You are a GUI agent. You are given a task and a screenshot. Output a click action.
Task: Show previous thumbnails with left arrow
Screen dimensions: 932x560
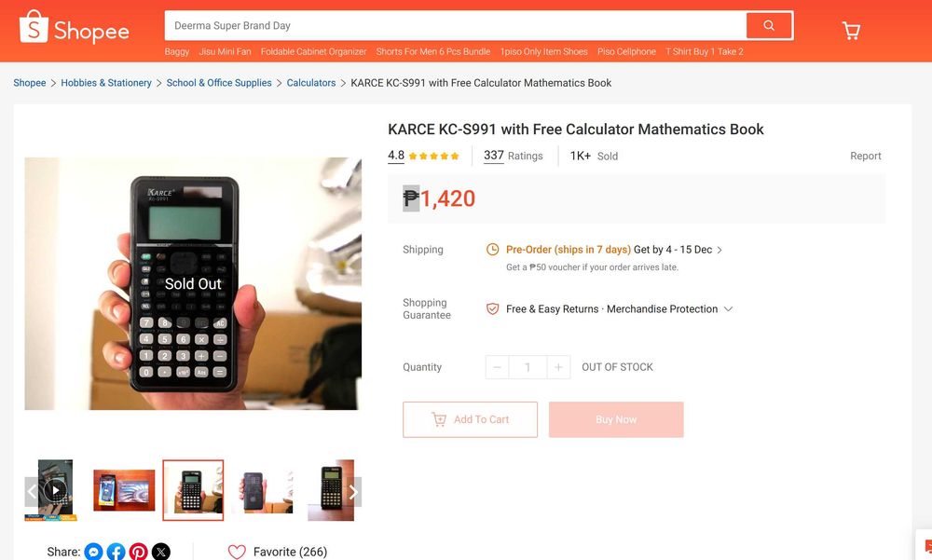[32, 492]
